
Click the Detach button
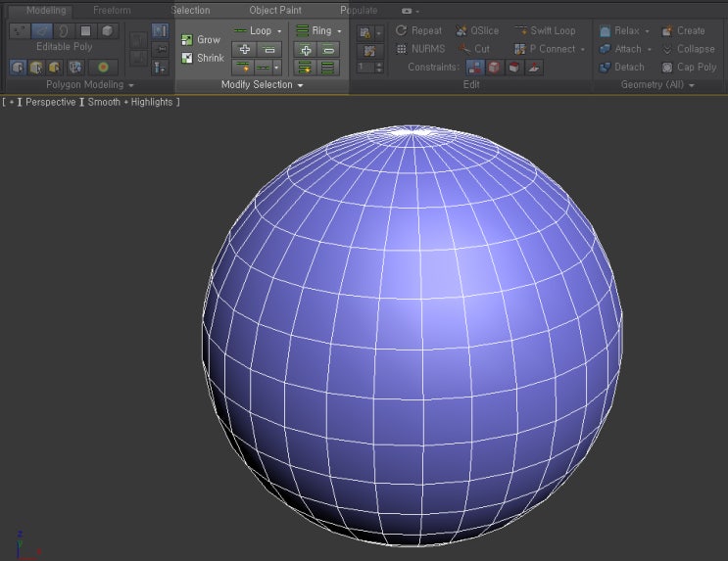(x=621, y=68)
